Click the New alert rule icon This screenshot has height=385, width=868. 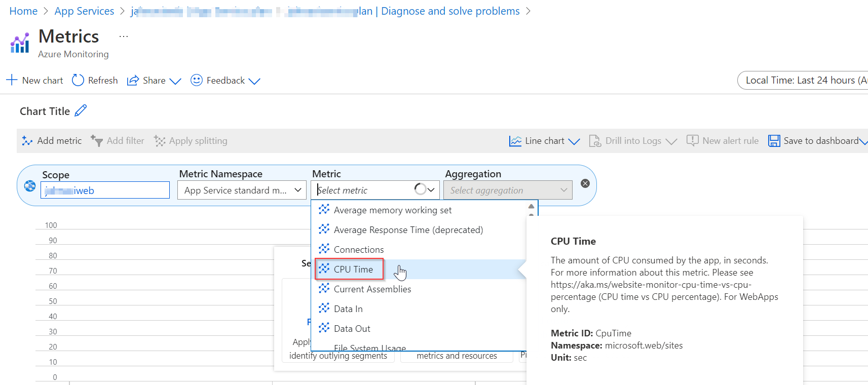tap(692, 140)
